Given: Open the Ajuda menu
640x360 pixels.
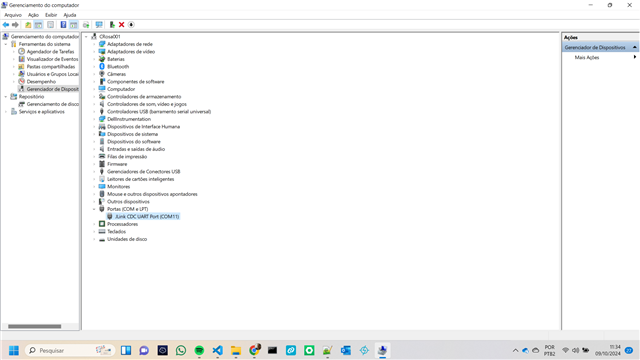Looking at the screenshot, I should click(x=70, y=15).
